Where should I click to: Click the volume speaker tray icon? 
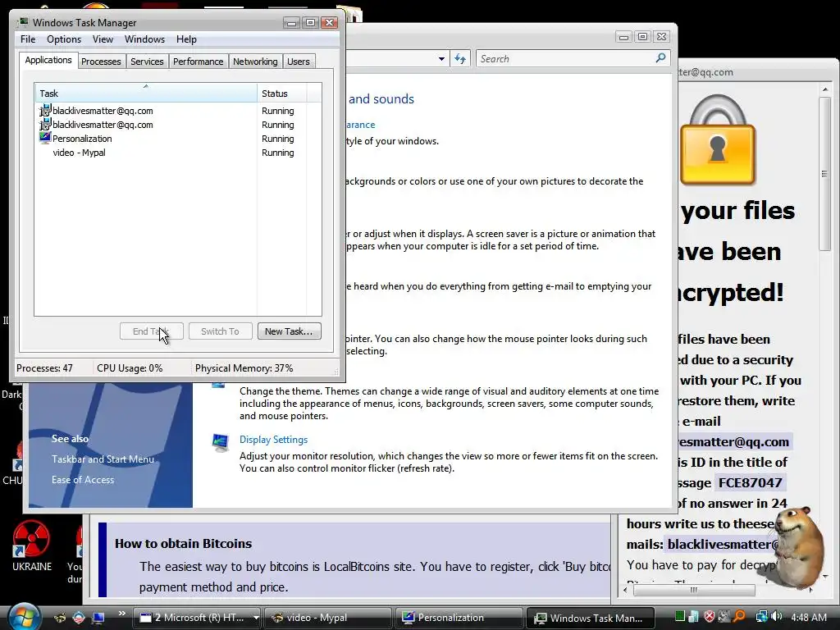tap(776, 617)
